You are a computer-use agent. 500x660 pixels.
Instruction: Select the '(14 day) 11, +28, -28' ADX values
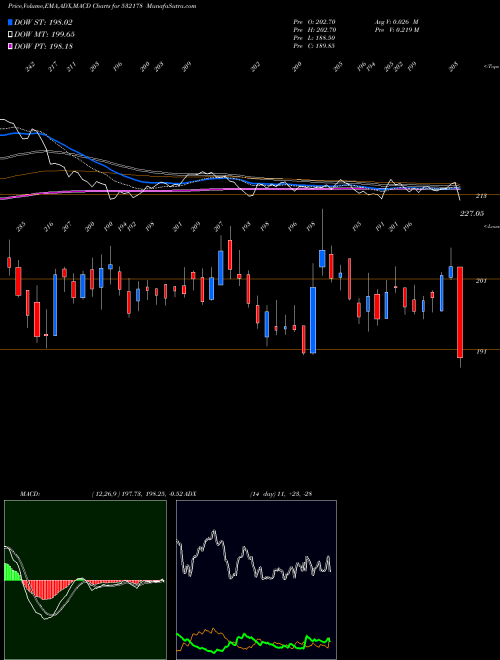281,494
